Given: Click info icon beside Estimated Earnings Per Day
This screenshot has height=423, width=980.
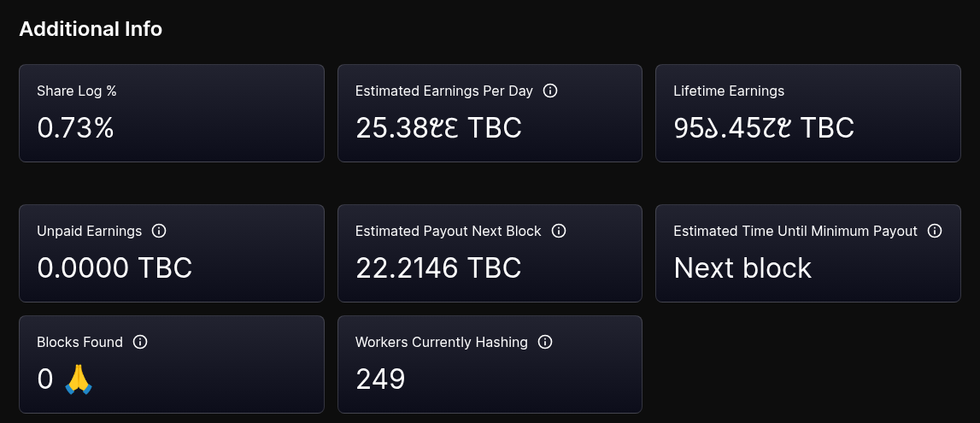Looking at the screenshot, I should pos(550,91).
